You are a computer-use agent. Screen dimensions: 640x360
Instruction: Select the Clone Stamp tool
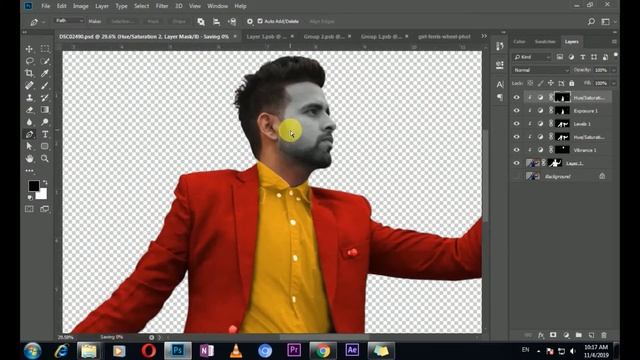tap(29, 98)
